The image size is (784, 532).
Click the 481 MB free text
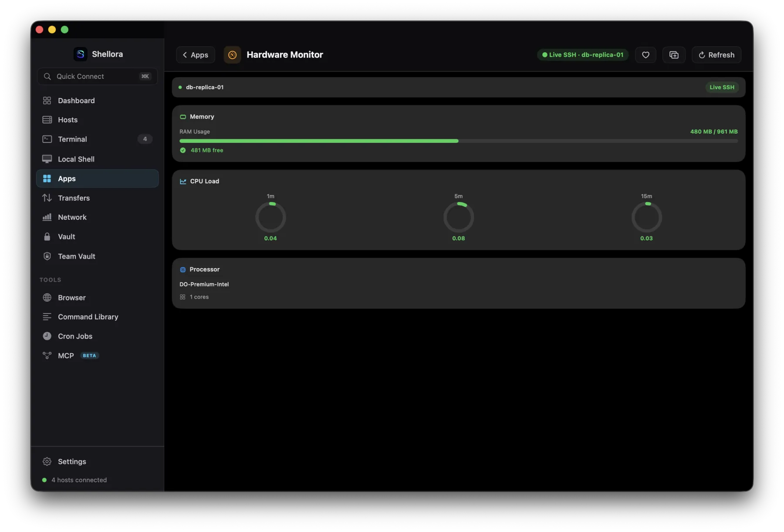point(207,150)
